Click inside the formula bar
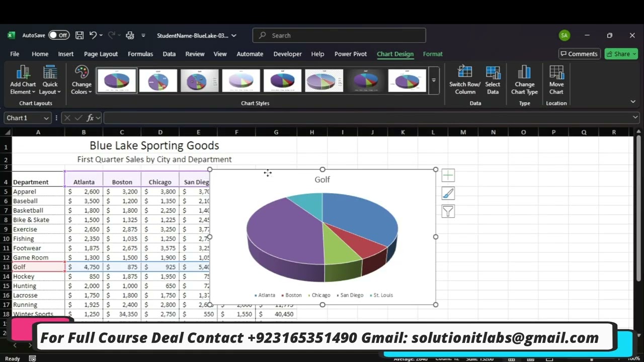 tap(367, 118)
